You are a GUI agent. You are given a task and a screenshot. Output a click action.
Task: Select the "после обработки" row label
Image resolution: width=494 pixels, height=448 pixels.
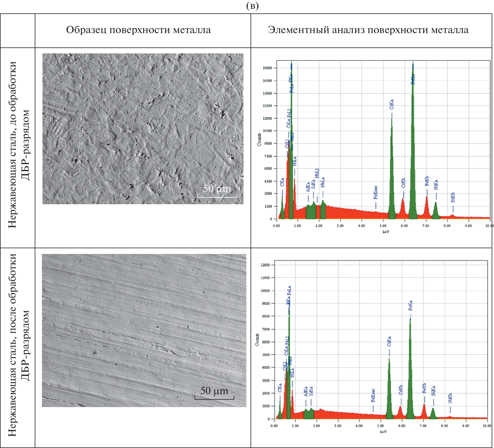click(19, 345)
